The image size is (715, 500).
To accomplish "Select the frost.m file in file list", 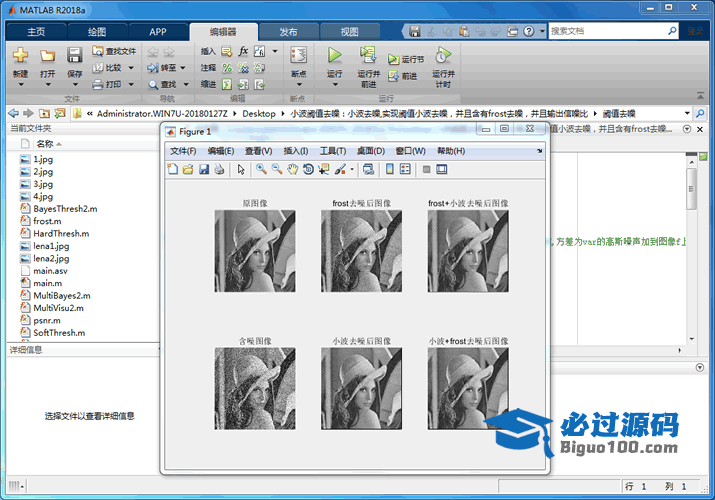I will click(x=47, y=221).
